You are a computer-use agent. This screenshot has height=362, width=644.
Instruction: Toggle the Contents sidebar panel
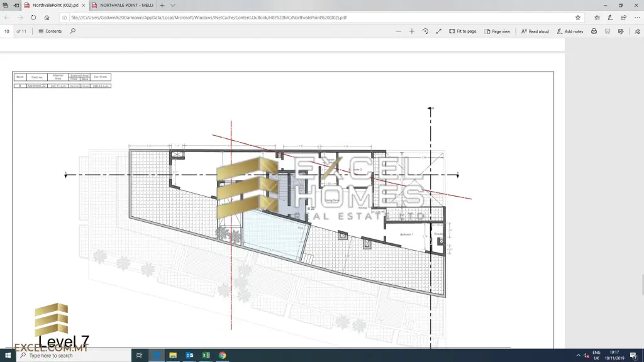[50, 31]
